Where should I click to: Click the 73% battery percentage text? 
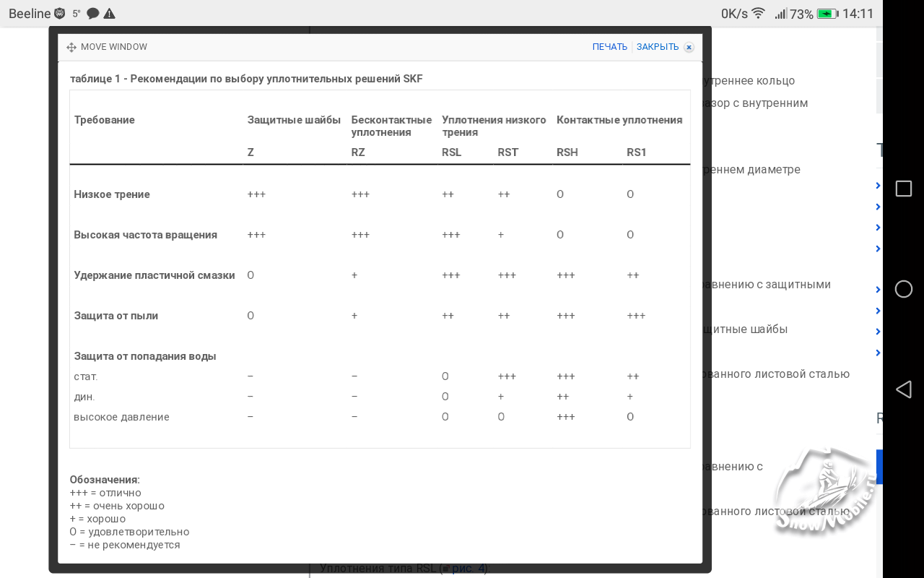[801, 14]
